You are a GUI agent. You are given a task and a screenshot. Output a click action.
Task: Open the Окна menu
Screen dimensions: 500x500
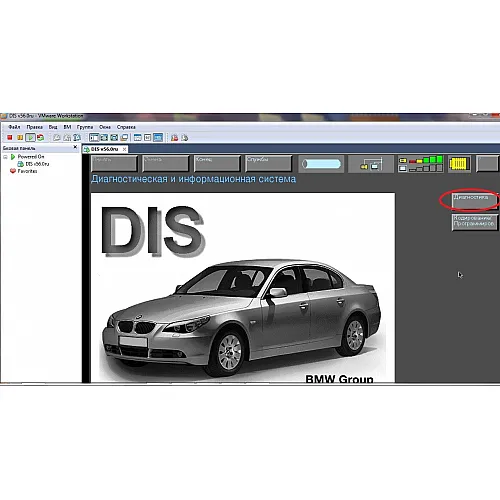tap(105, 127)
